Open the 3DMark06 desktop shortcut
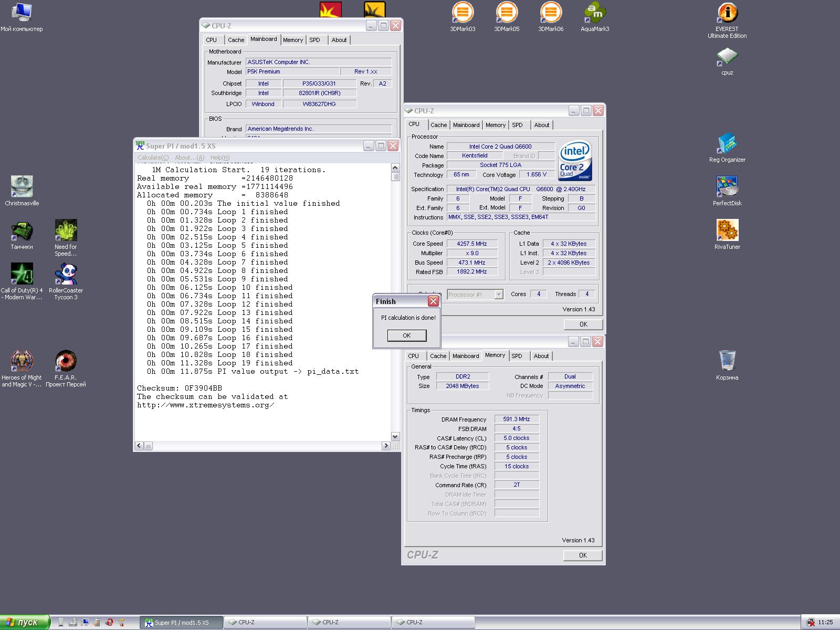The width and height of the screenshot is (840, 630). pyautogui.click(x=551, y=16)
